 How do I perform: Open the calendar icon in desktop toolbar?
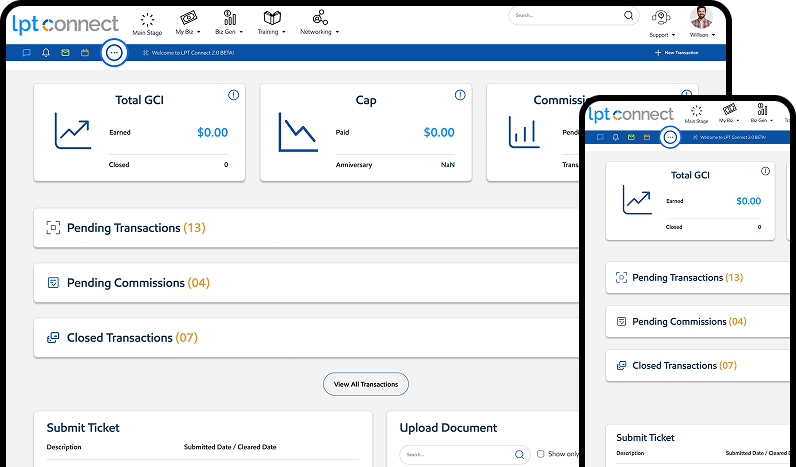point(85,52)
